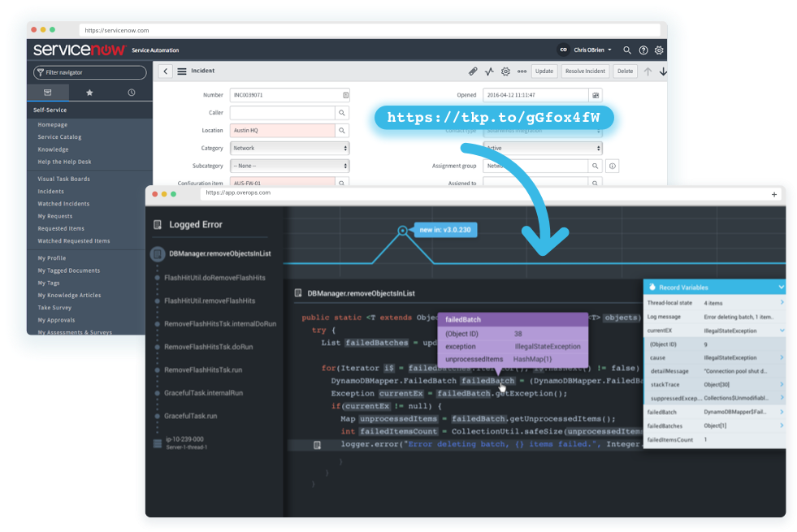Select RemoveFlashHitsTsk.doRun stack frame

(x=209, y=347)
